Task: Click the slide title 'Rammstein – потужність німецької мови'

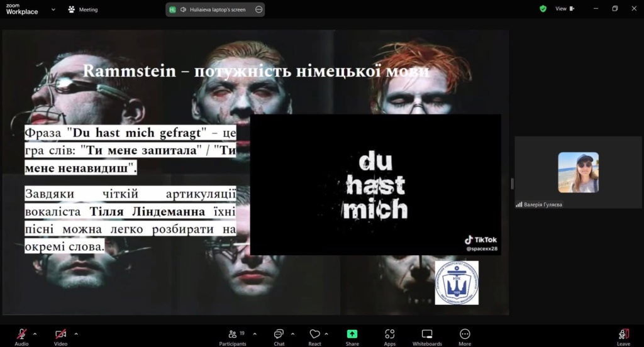Action: (256, 71)
